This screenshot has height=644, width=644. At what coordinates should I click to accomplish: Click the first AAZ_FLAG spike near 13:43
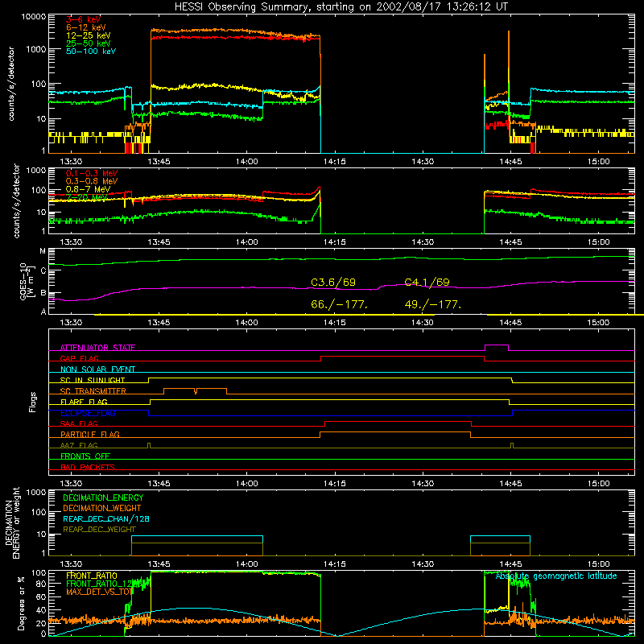pyautogui.click(x=149, y=445)
